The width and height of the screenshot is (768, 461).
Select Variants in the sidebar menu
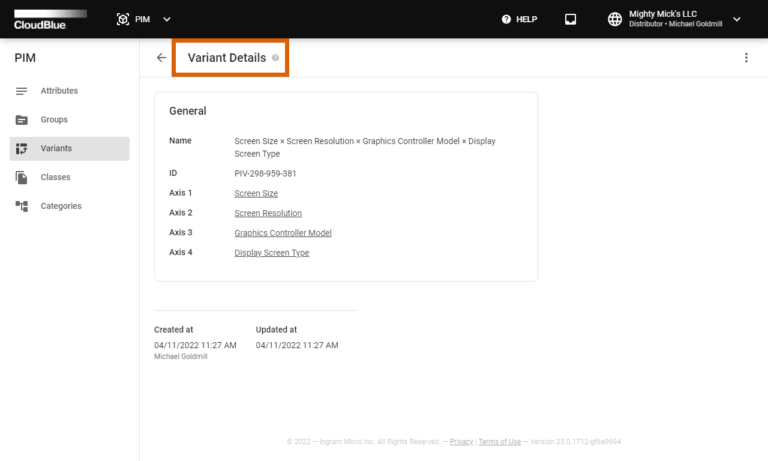pyautogui.click(x=70, y=148)
